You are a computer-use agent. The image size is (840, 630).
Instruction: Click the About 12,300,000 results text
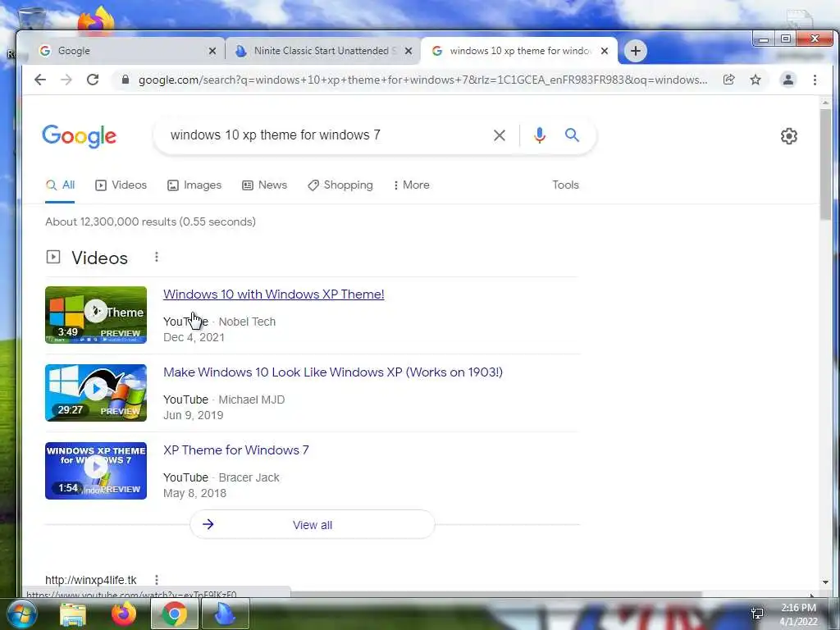coord(150,221)
